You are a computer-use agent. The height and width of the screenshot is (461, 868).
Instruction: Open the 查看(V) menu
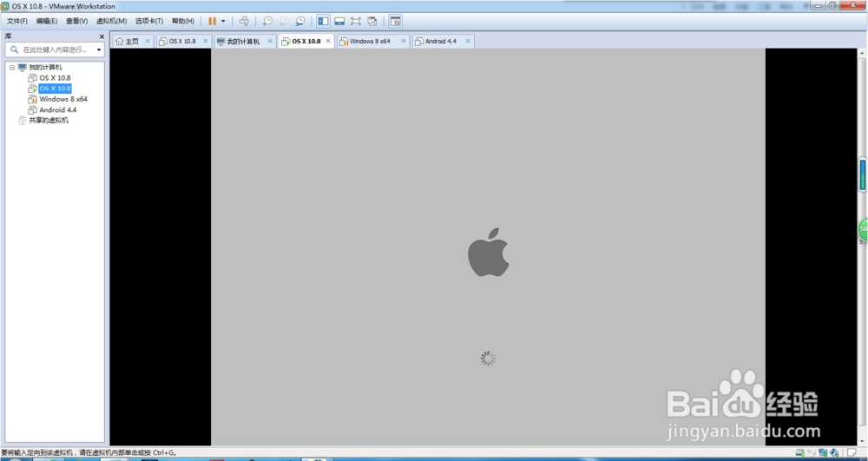pos(76,21)
